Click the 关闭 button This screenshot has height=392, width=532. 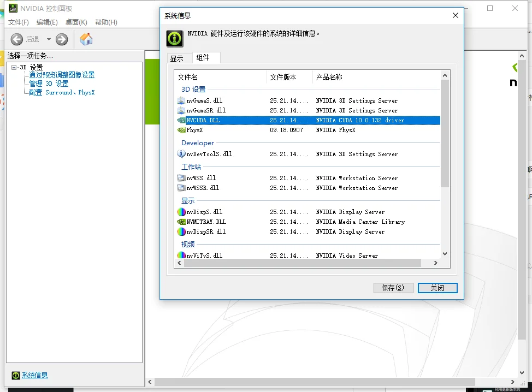click(438, 288)
